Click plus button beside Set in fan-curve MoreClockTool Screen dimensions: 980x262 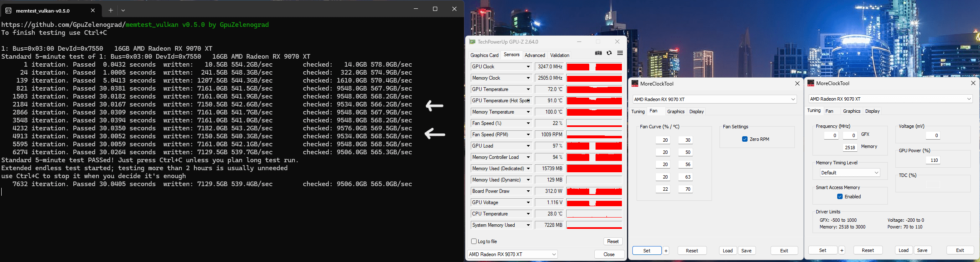click(666, 251)
